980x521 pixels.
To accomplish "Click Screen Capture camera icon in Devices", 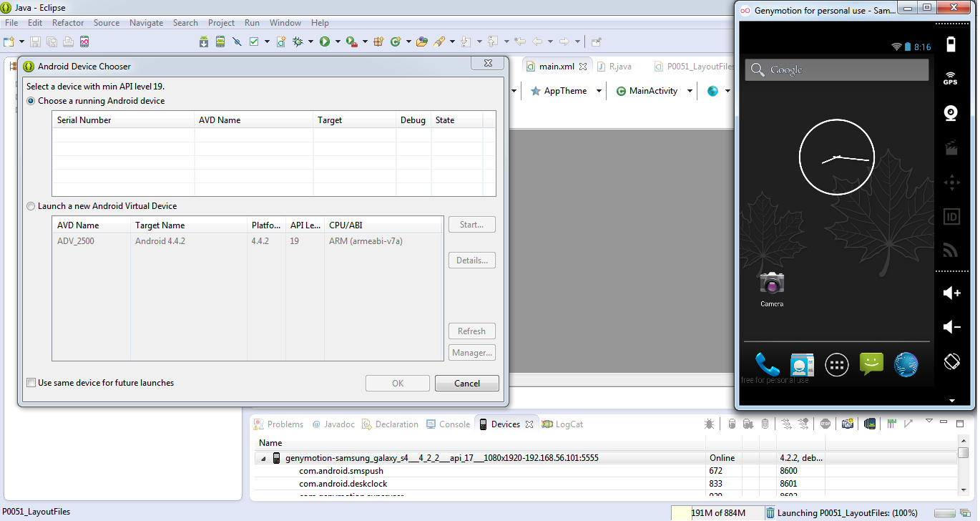I will tap(847, 424).
